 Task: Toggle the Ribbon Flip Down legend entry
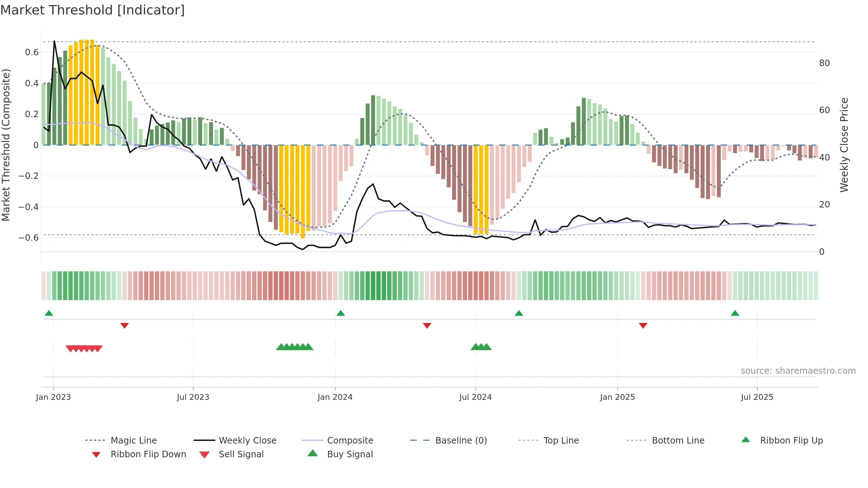pos(139,454)
